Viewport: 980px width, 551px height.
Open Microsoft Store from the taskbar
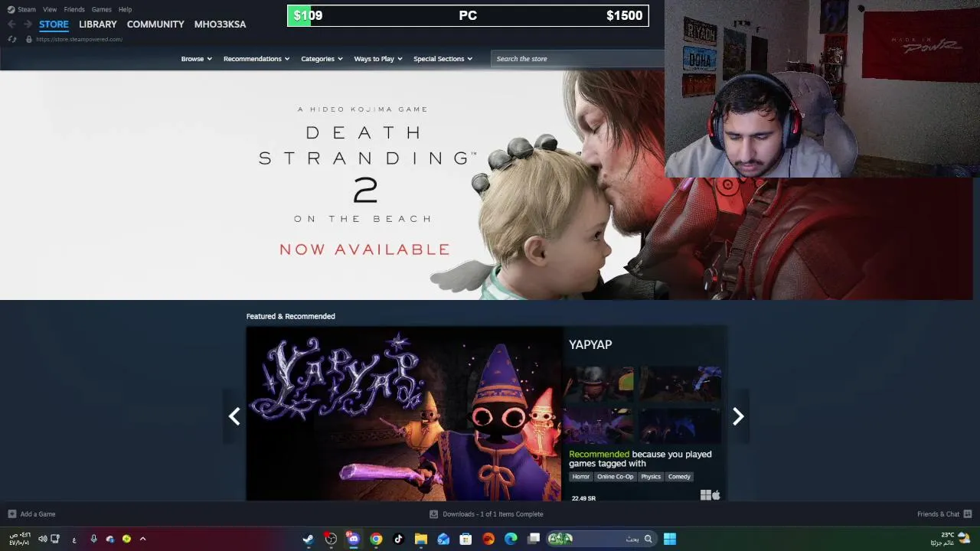(x=465, y=539)
